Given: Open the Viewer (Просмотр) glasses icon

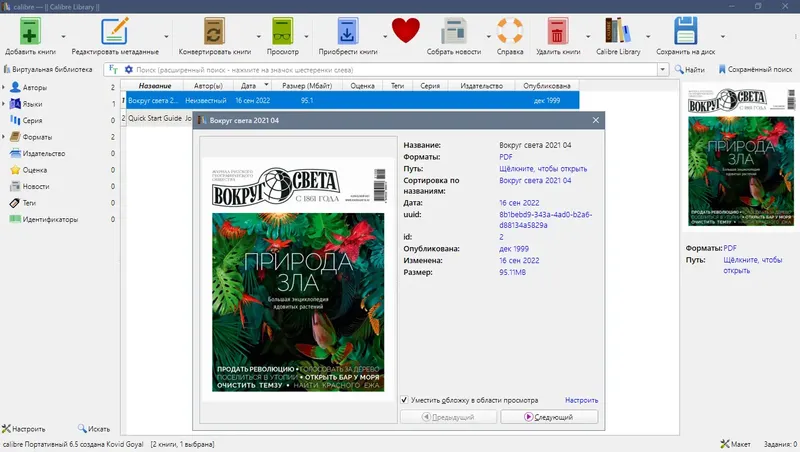Looking at the screenshot, I should [x=282, y=31].
